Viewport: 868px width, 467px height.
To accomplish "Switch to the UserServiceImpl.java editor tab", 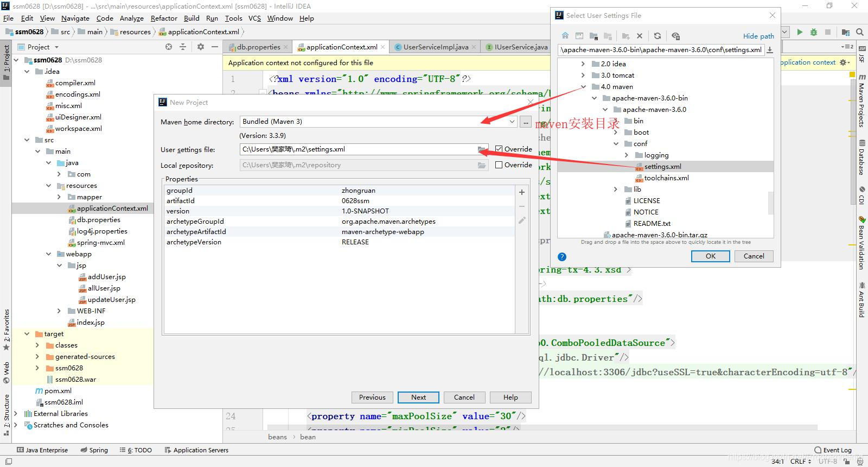I will coord(436,47).
